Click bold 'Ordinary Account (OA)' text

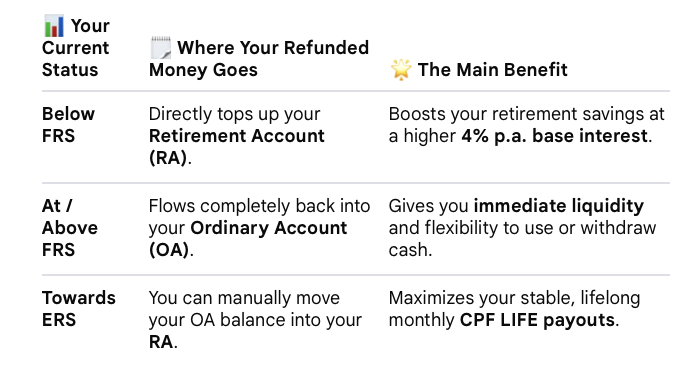tap(248, 239)
